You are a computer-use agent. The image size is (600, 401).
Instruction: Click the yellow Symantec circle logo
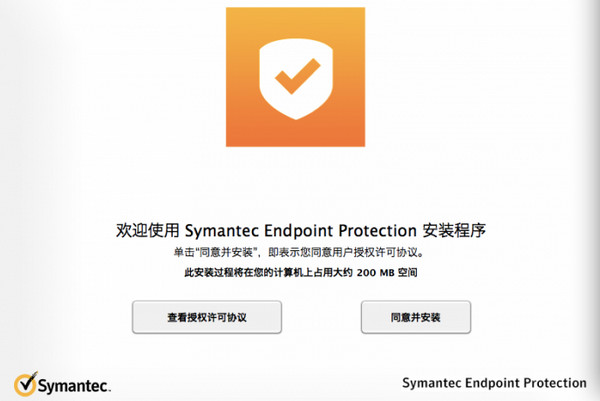(x=25, y=384)
